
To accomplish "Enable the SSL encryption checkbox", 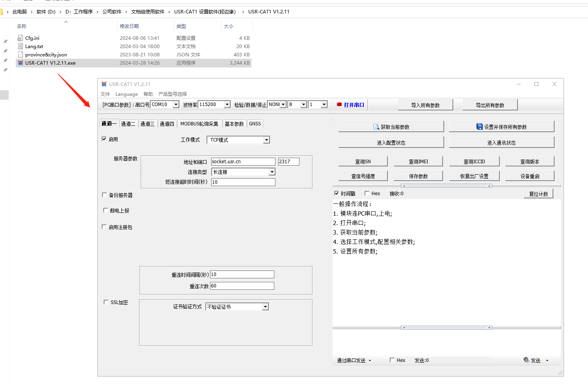I will pyautogui.click(x=106, y=302).
